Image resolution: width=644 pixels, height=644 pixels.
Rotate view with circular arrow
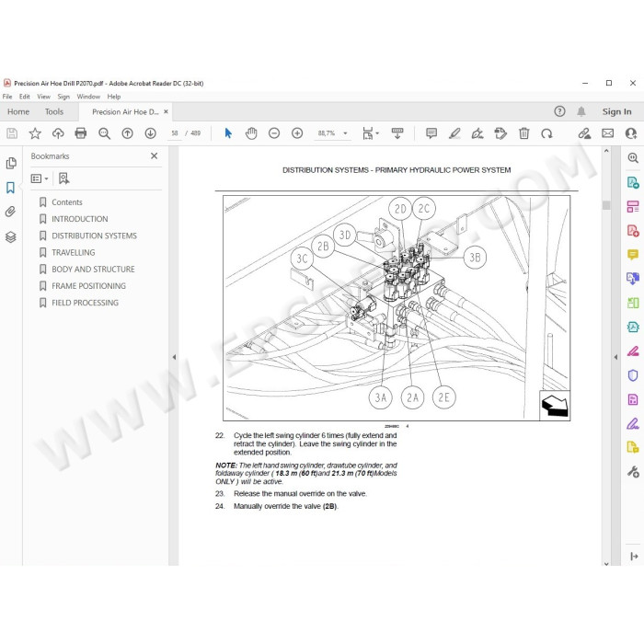546,133
